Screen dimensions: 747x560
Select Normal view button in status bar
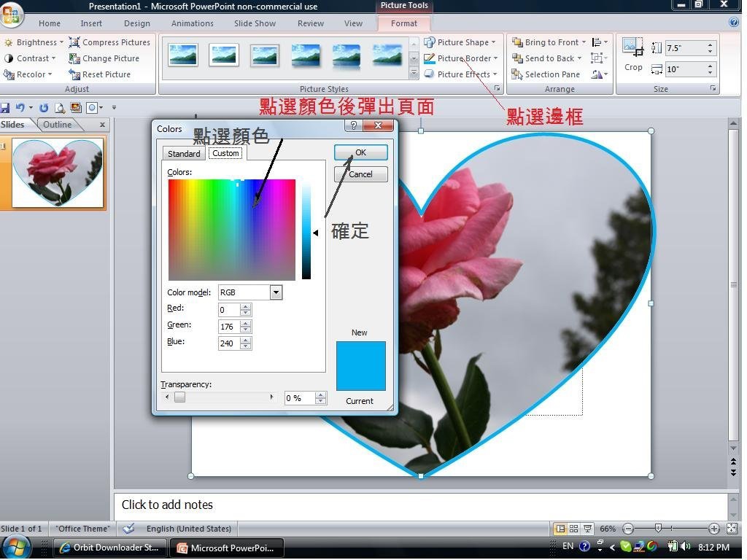560,529
